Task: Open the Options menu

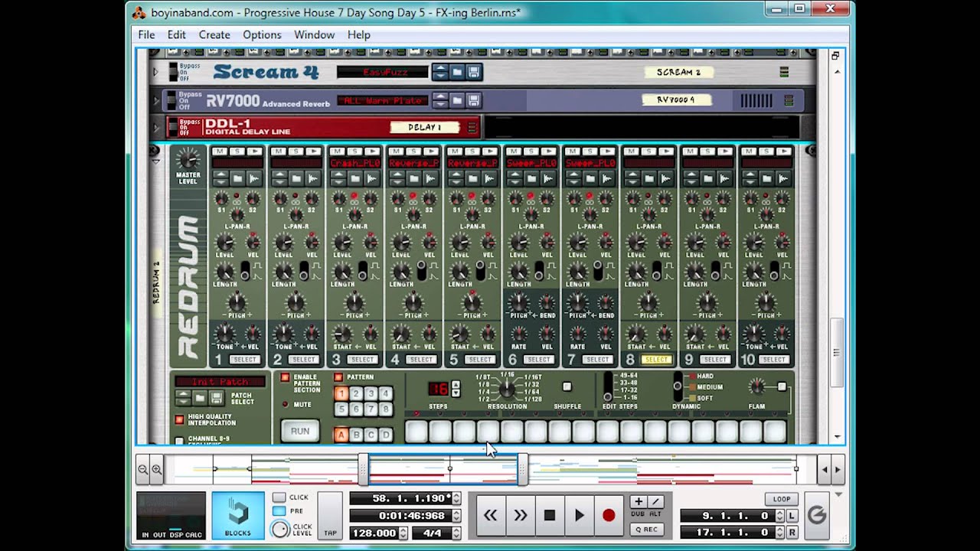Action: tap(262, 34)
